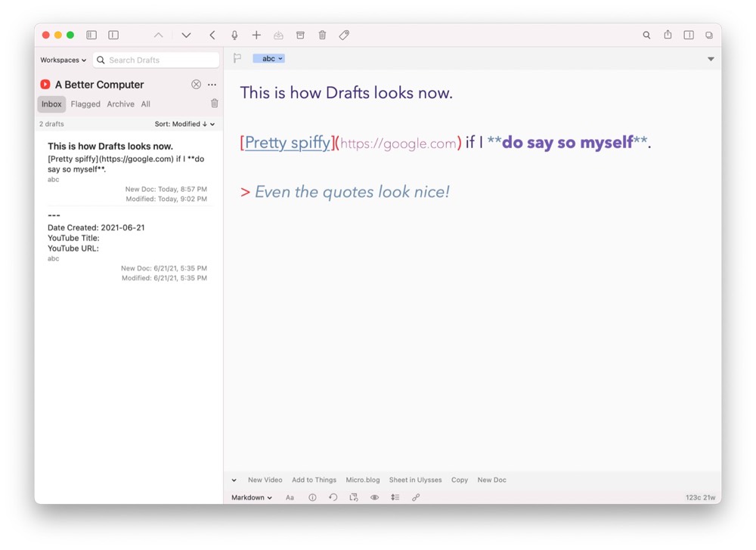The width and height of the screenshot is (756, 550).
Task: Switch to the Archive tab
Action: tap(120, 104)
